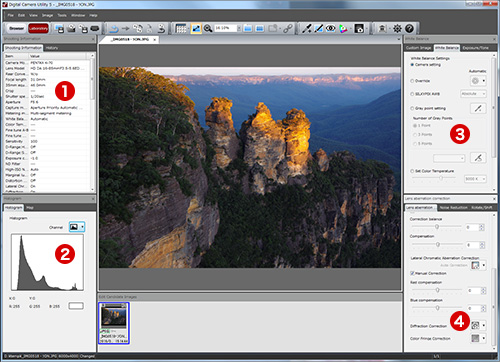Click the question mark help icon
Viewport: 500px width, 363px height.
(409, 29)
